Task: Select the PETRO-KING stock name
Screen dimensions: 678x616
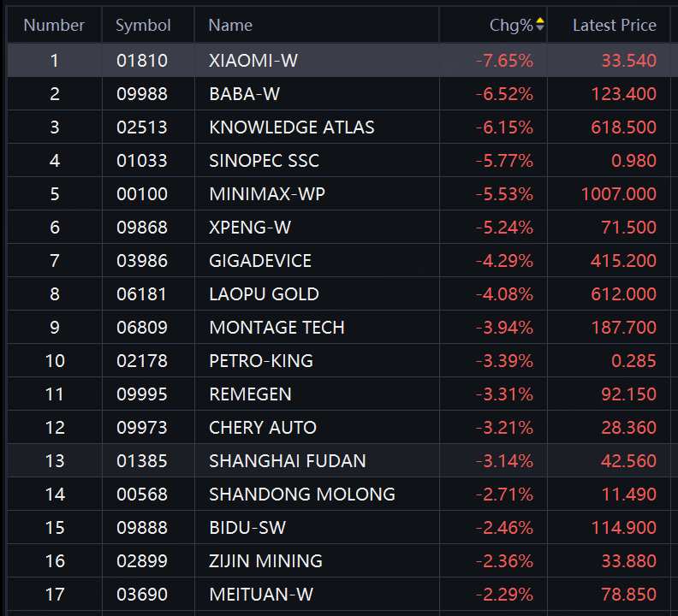Action: click(261, 361)
